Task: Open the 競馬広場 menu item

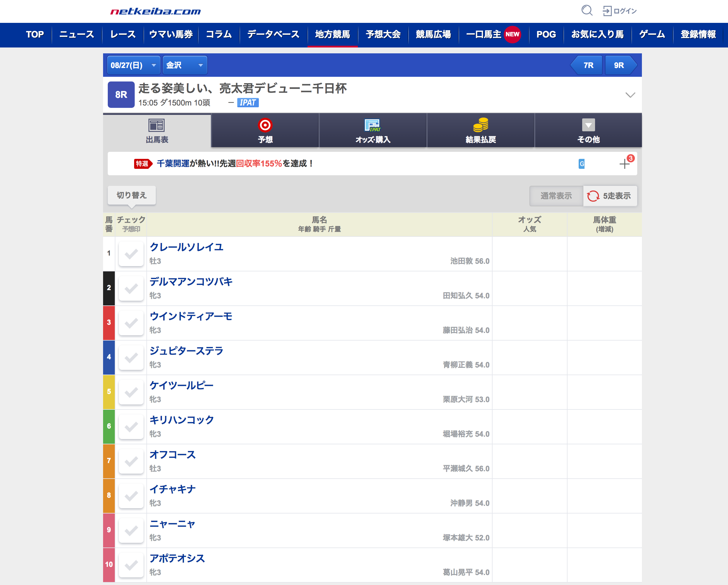Action: (434, 35)
